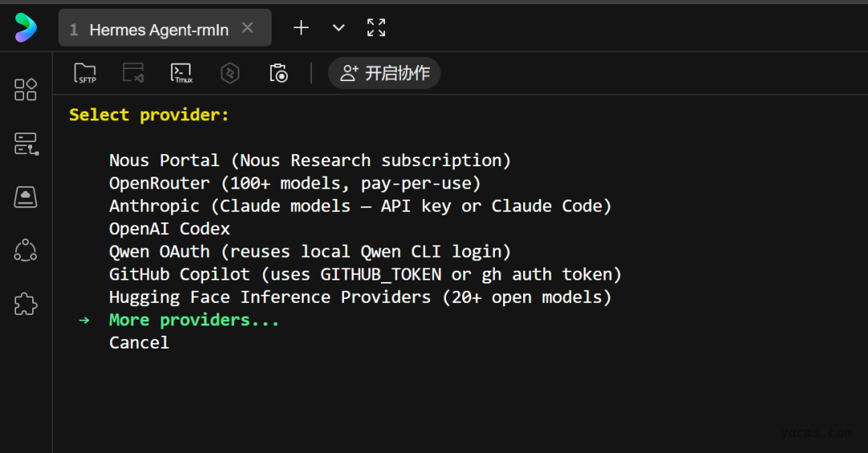Open the server hosts icon in the sidebar
This screenshot has width=868, height=453.
26,144
